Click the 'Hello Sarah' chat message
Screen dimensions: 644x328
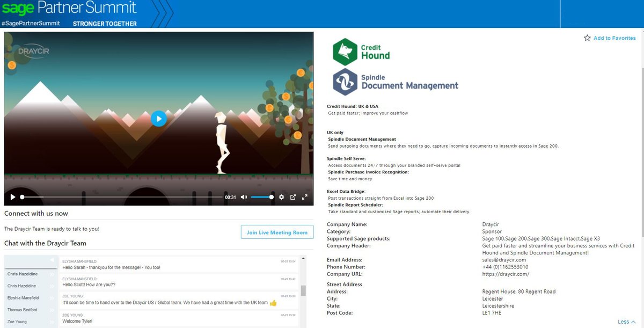(x=111, y=267)
